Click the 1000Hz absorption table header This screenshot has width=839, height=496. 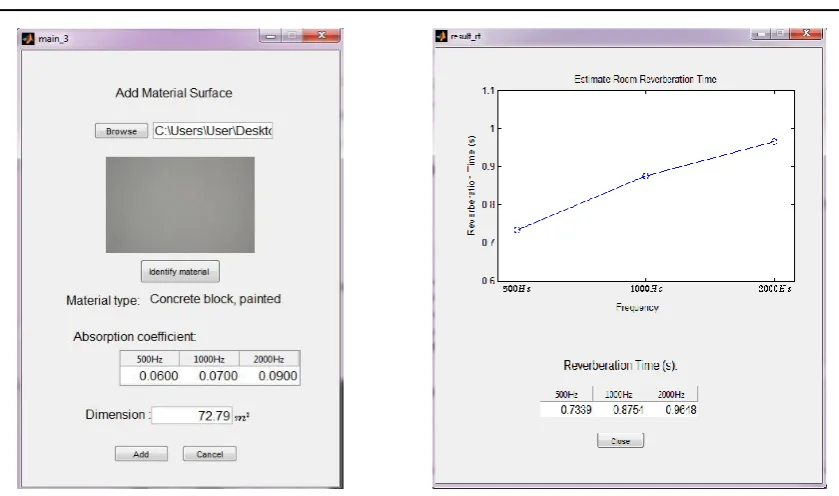coord(209,359)
